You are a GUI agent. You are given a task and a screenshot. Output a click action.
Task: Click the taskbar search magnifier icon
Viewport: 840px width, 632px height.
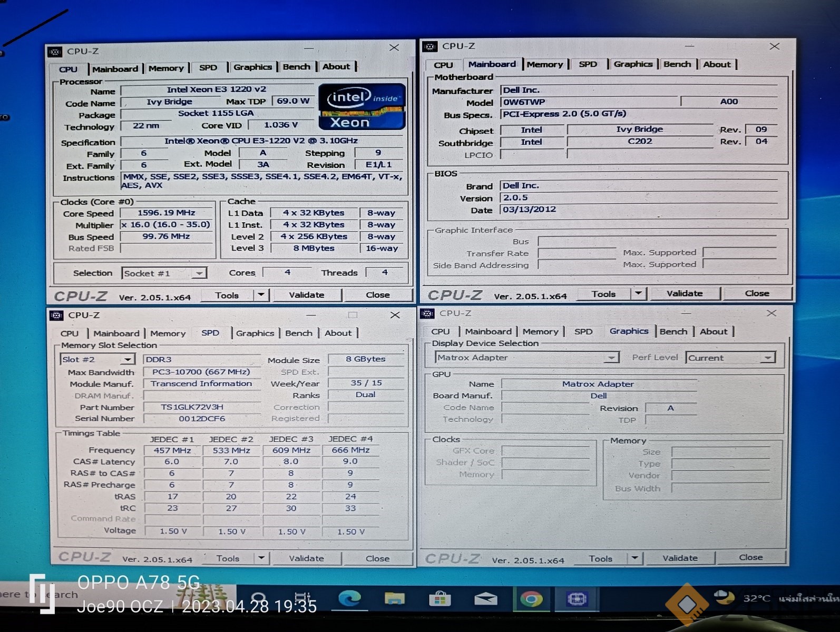(259, 598)
